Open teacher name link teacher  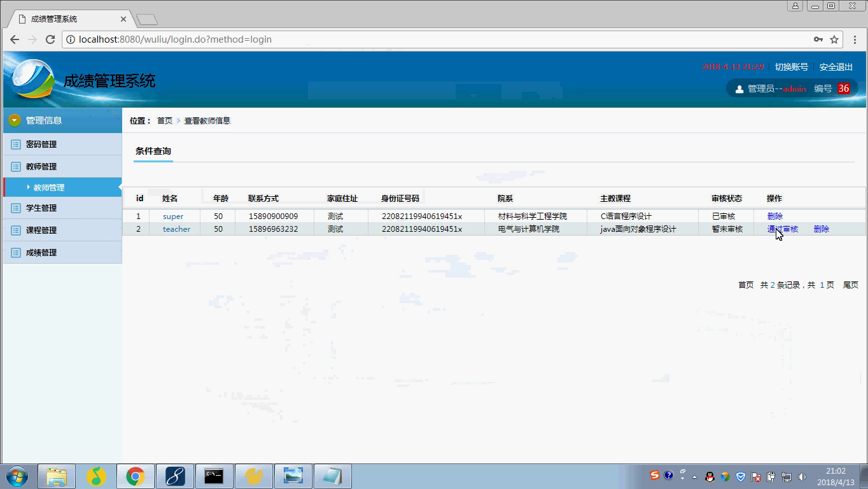click(176, 229)
